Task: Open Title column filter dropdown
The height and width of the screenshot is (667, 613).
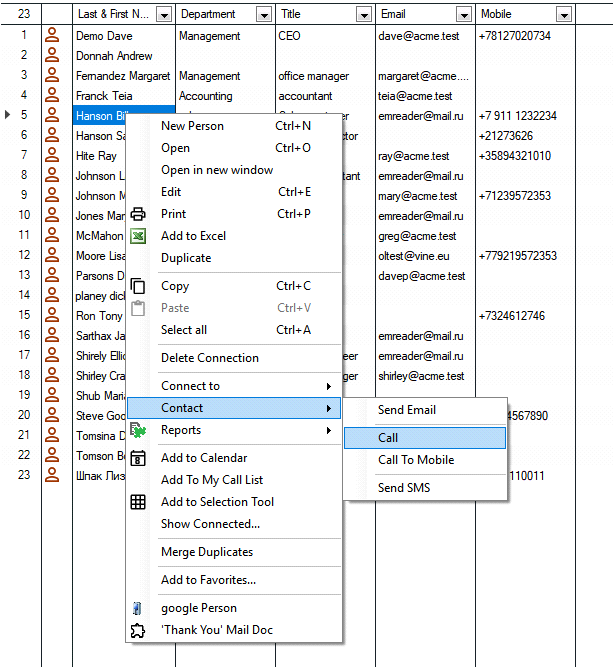Action: click(364, 15)
